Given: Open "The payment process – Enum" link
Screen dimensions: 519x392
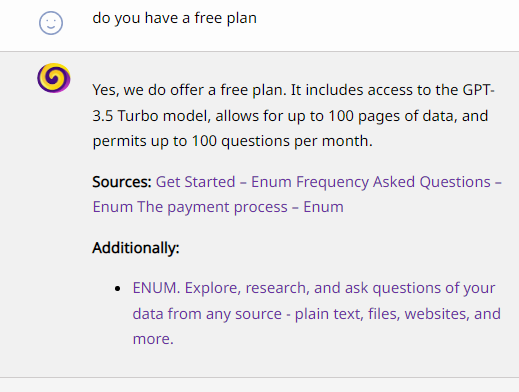Looking at the screenshot, I should tap(240, 207).
